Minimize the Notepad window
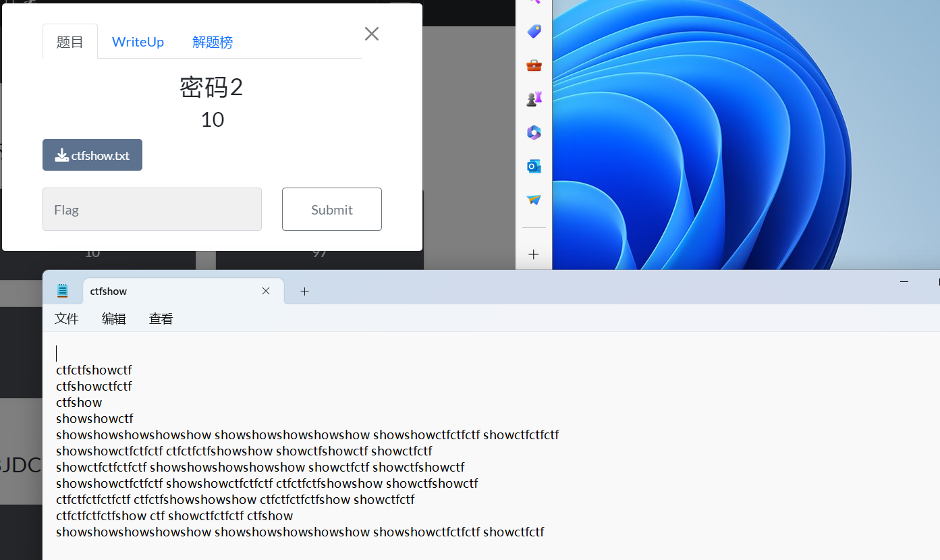This screenshot has height=560, width=940. point(904,281)
